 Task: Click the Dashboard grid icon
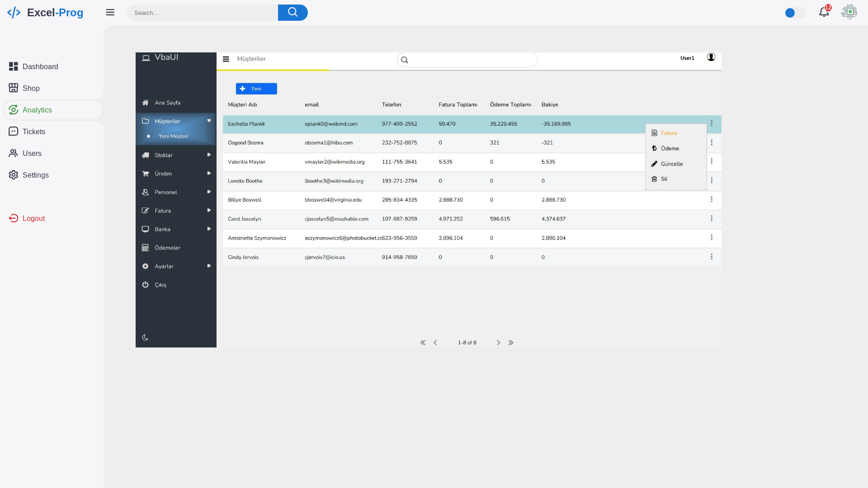[14, 66]
